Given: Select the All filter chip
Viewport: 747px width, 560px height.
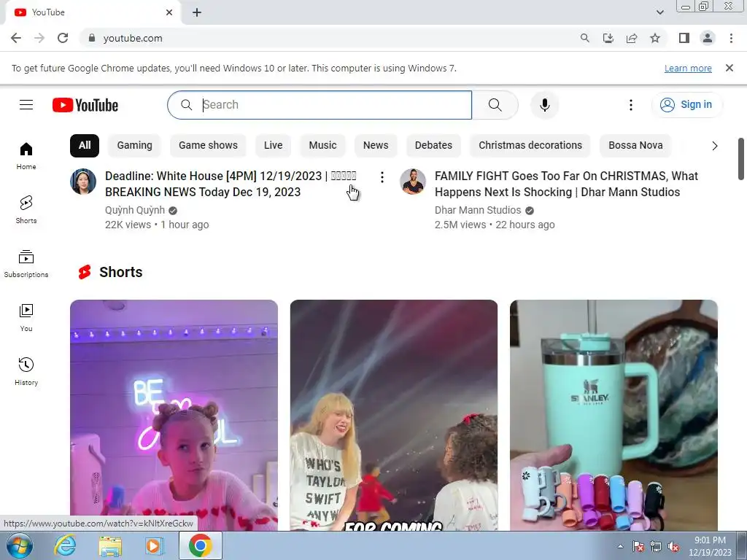Looking at the screenshot, I should 85,146.
